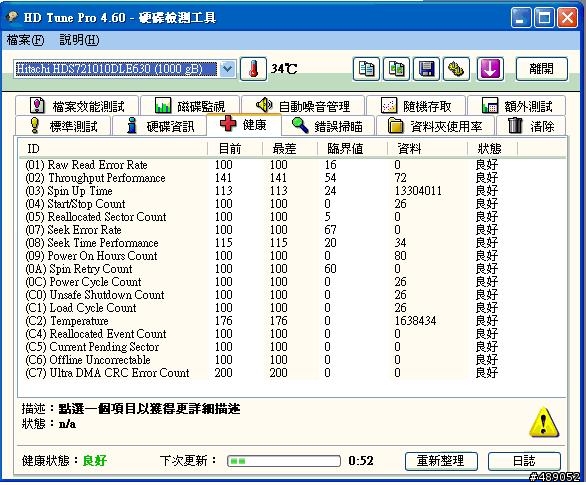Switch to the 硬碟資訊 tab
586x485 pixels.
click(x=160, y=126)
